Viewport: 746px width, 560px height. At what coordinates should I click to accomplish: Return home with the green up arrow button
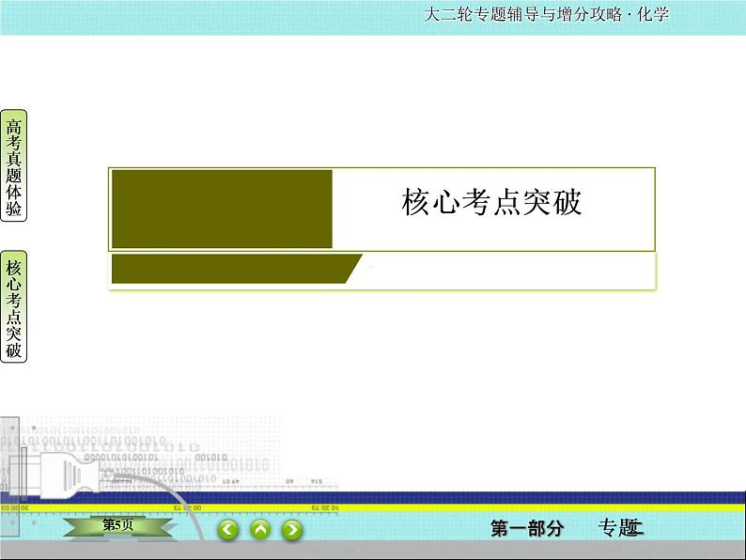(x=260, y=530)
